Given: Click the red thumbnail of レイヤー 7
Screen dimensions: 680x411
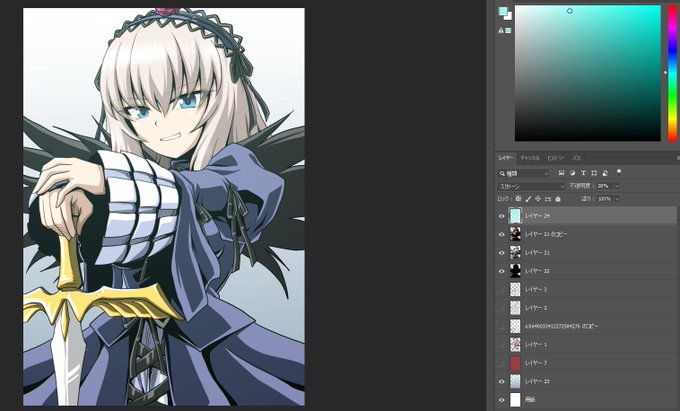Looking at the screenshot, I should click(x=515, y=363).
